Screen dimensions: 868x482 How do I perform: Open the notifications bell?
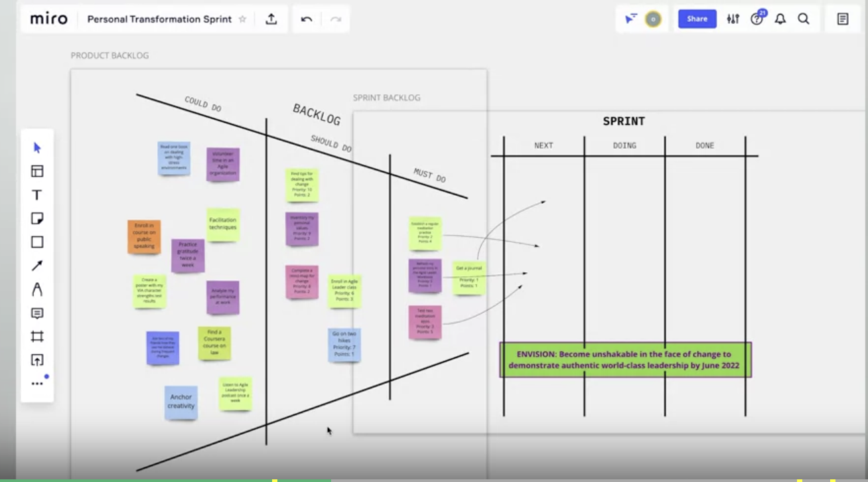pyautogui.click(x=780, y=19)
